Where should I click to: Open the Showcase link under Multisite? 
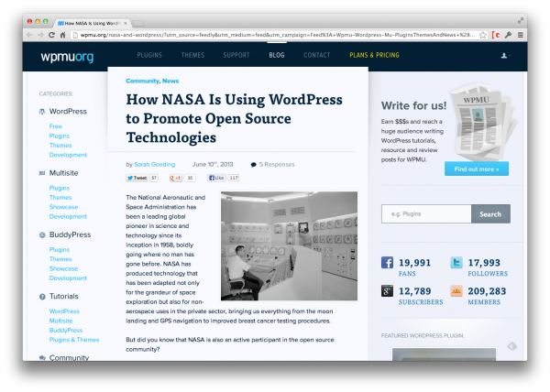click(63, 207)
